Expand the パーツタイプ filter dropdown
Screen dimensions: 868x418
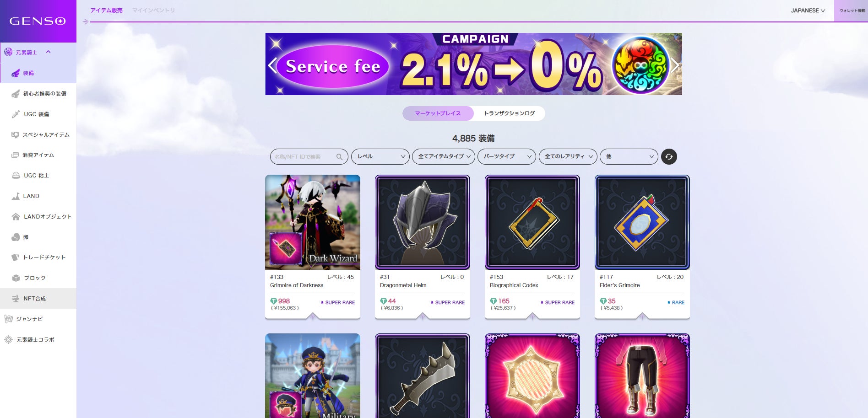(x=507, y=156)
